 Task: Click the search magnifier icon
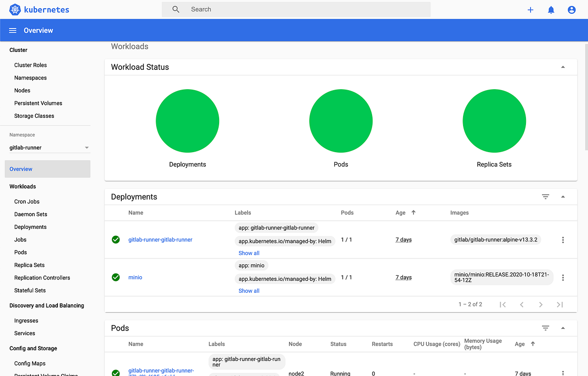tap(175, 9)
